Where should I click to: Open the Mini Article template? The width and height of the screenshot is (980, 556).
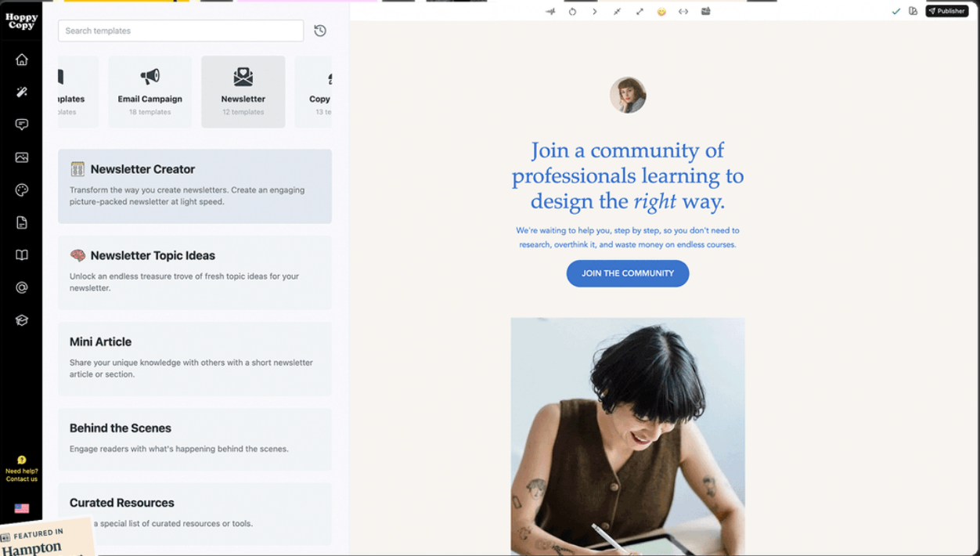195,359
